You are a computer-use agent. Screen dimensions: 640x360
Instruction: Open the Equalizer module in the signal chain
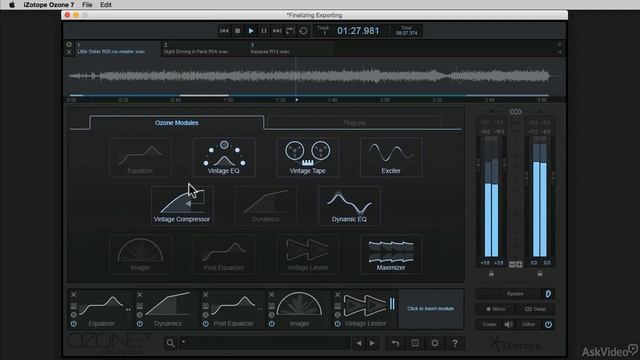tap(102, 309)
